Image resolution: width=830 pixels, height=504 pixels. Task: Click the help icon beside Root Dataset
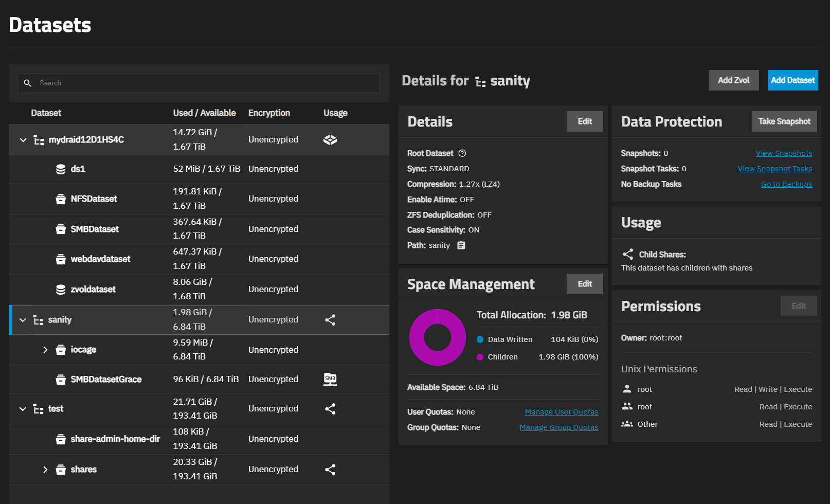coord(462,153)
